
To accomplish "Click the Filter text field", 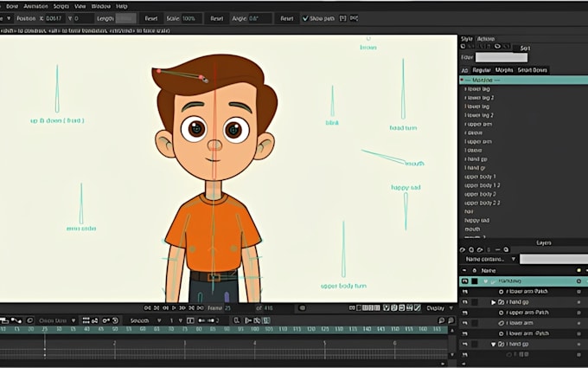I will (x=502, y=57).
